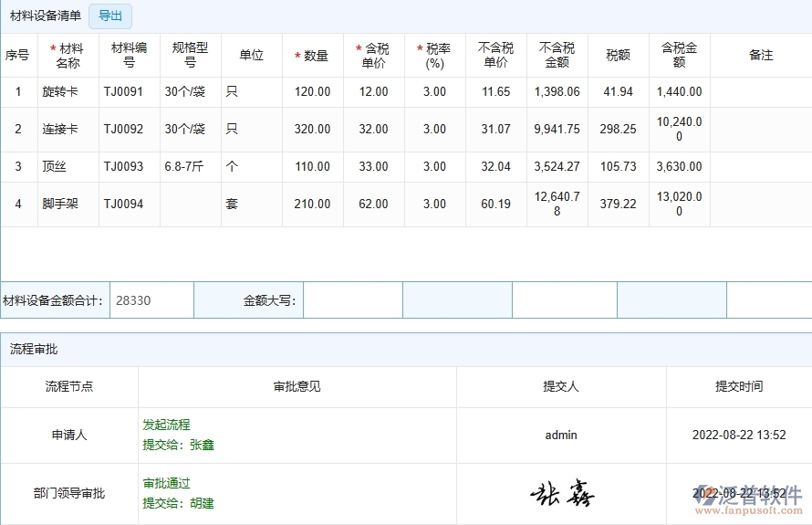This screenshot has height=525, width=812.
Task: Click tax-exclusive amount 9,941.75
Action: (557, 129)
